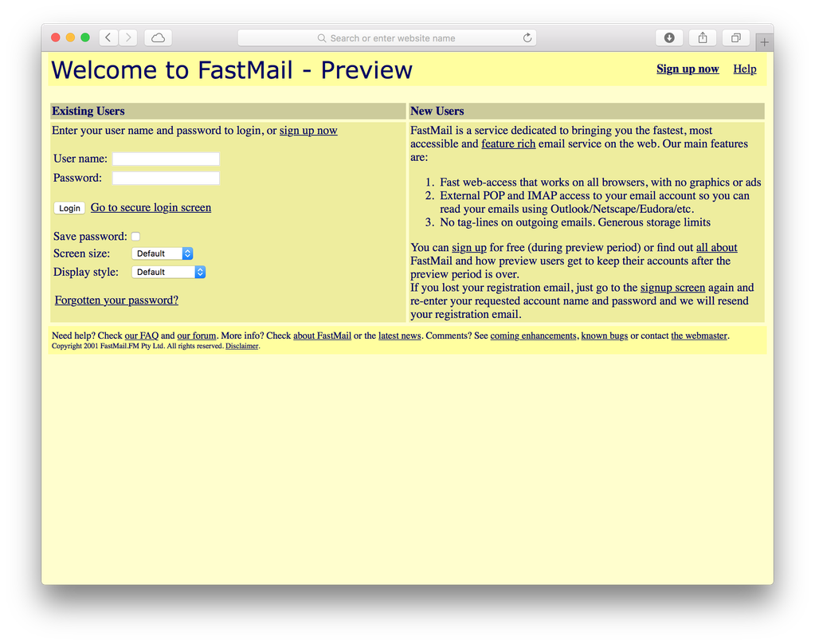Screen dimensions: 815x644
Task: Reload the page using the refresh icon
Action: (527, 37)
